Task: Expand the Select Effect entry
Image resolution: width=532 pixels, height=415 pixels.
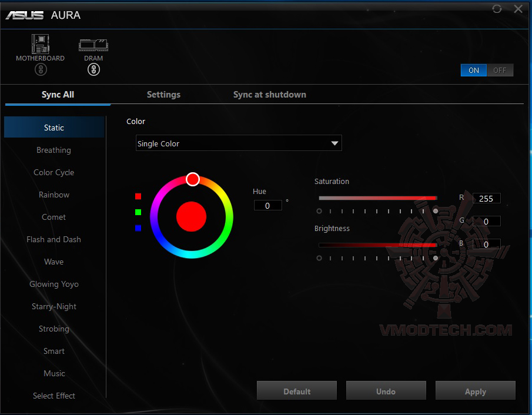Action: (53, 396)
